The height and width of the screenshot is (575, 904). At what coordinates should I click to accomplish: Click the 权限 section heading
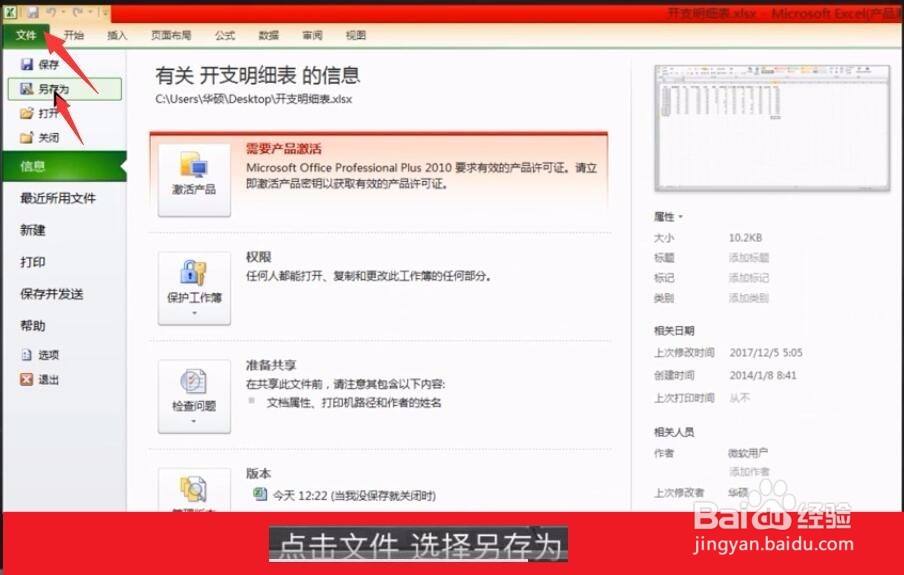(259, 257)
